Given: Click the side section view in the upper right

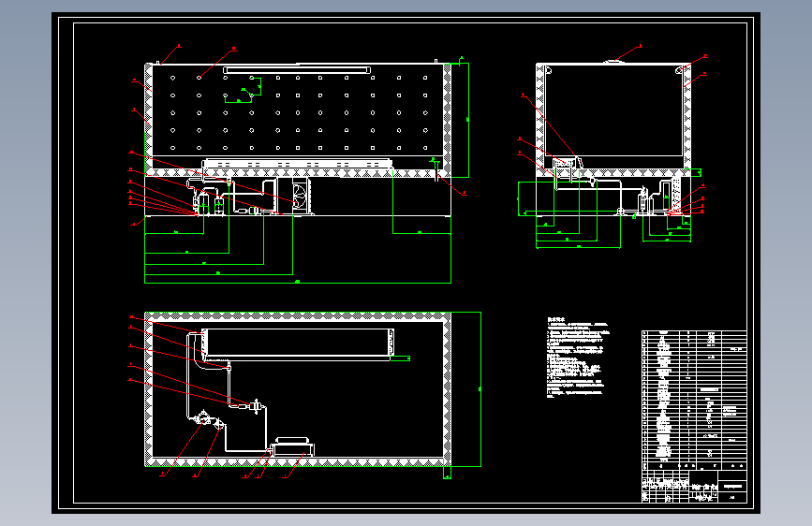Looking at the screenshot, I should coord(613,139).
